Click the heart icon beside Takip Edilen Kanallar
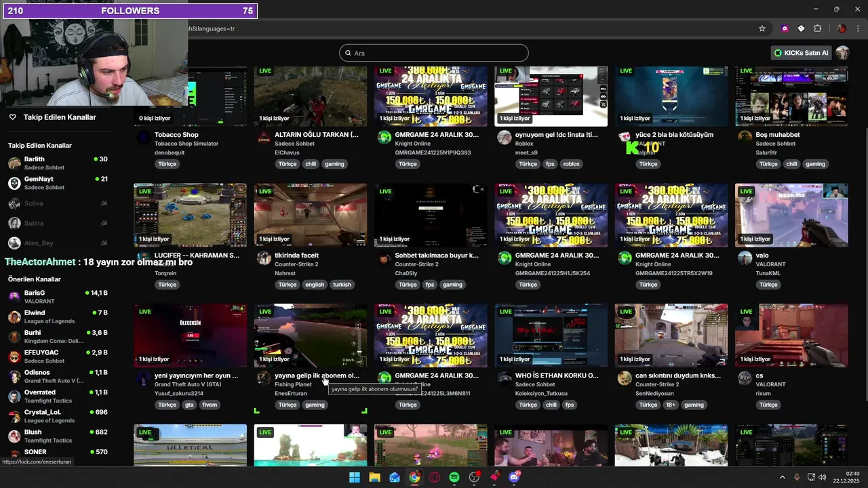 12,117
